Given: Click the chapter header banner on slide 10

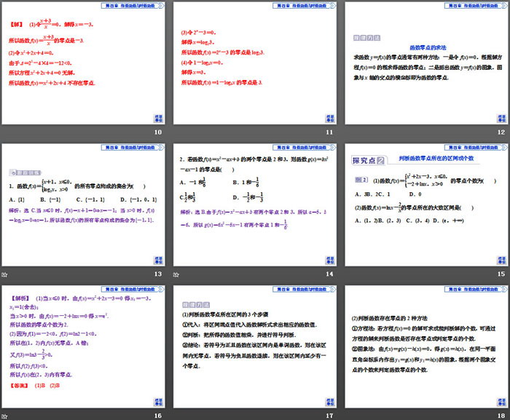Looking at the screenshot, I should coord(120,6).
